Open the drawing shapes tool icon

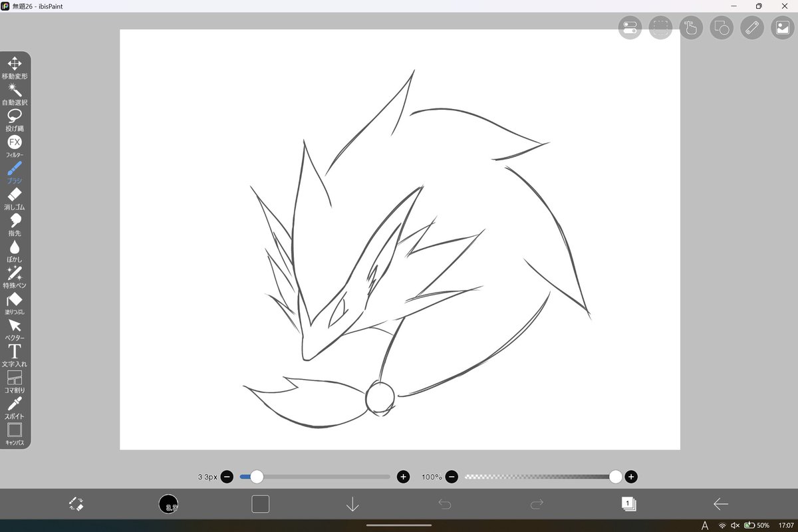pos(722,28)
